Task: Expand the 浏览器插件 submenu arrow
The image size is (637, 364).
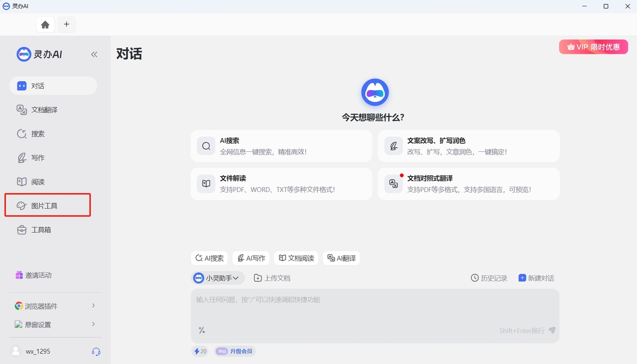Action: pos(93,306)
